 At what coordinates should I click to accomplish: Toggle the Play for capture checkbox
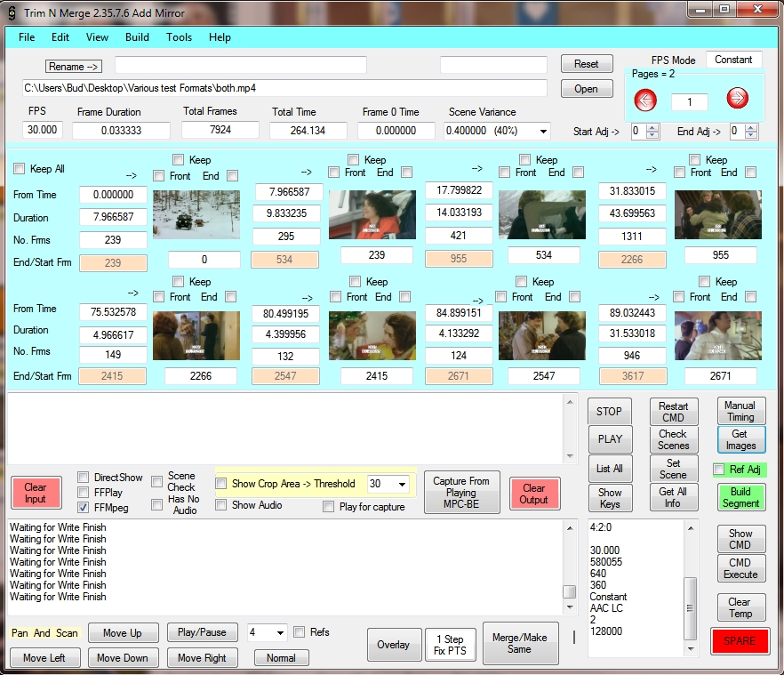pyautogui.click(x=329, y=506)
